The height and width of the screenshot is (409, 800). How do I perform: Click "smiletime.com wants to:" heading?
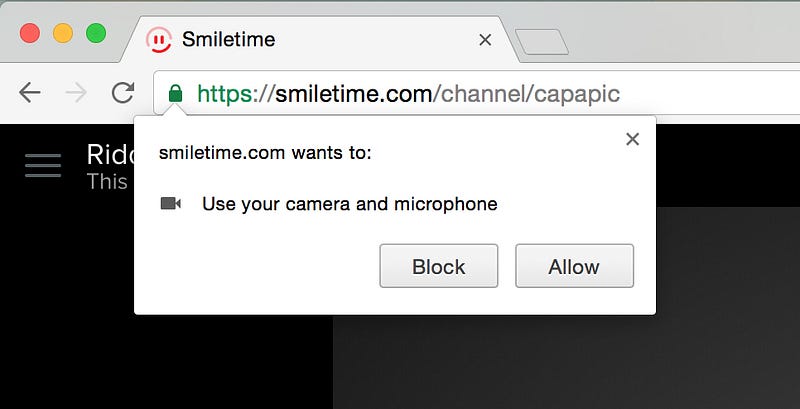265,152
